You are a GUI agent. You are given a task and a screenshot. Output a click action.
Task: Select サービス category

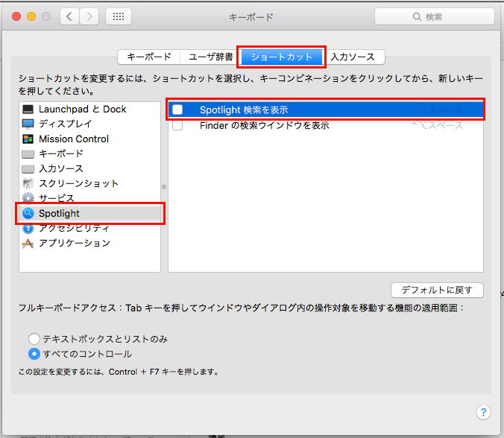click(x=89, y=198)
